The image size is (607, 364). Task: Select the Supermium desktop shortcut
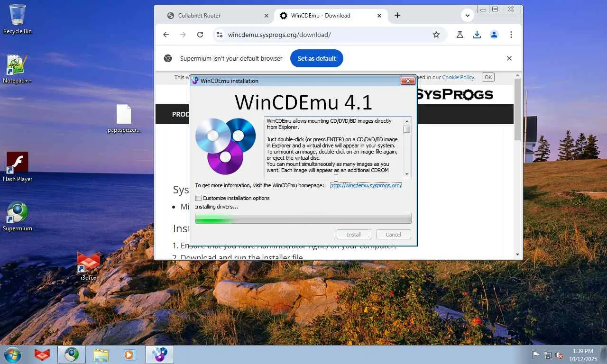pyautogui.click(x=18, y=217)
